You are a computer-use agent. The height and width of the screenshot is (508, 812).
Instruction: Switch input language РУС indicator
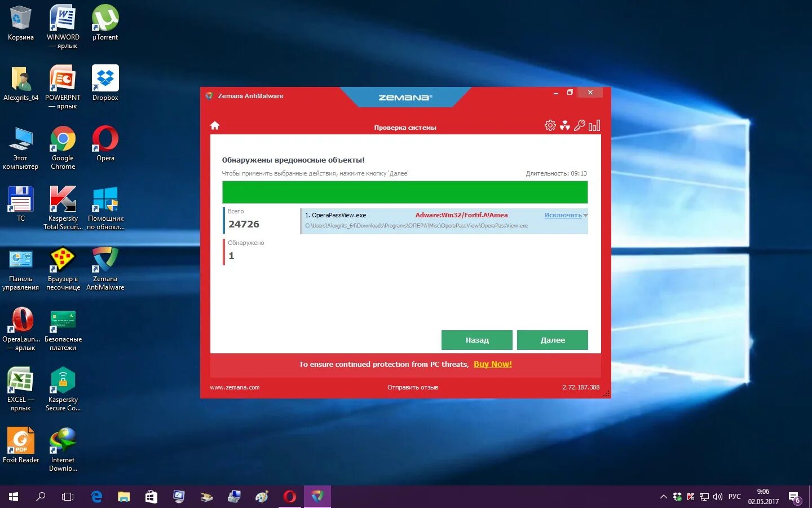tap(734, 497)
